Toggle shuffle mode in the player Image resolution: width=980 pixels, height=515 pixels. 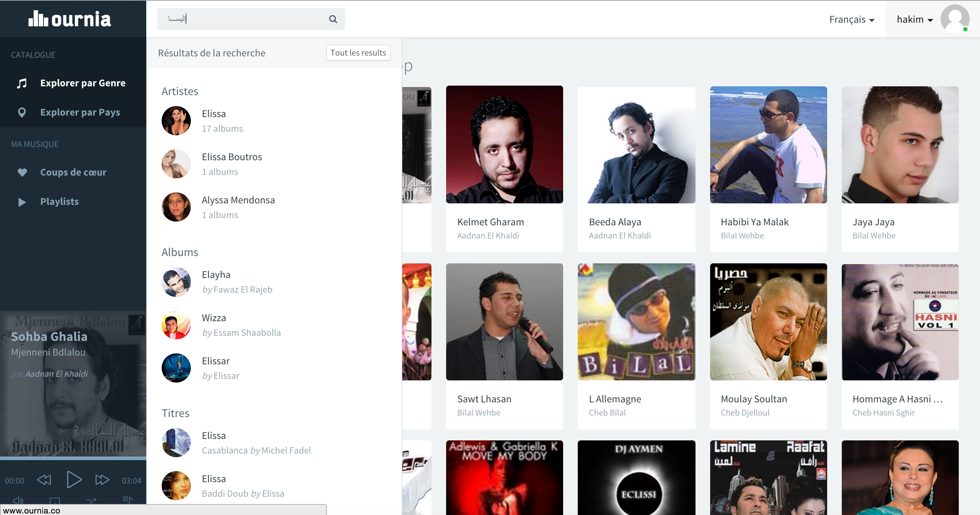91,500
